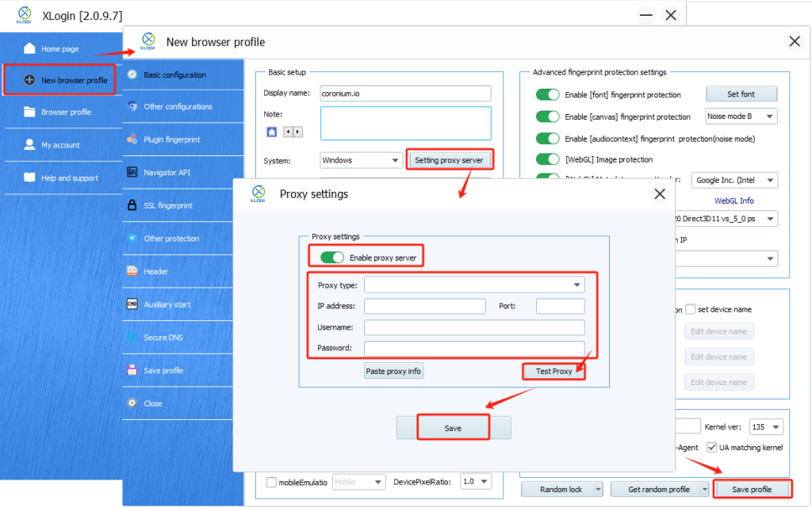Image resolution: width=812 pixels, height=508 pixels.
Task: Click the Browser profile folder icon
Action: [29, 112]
